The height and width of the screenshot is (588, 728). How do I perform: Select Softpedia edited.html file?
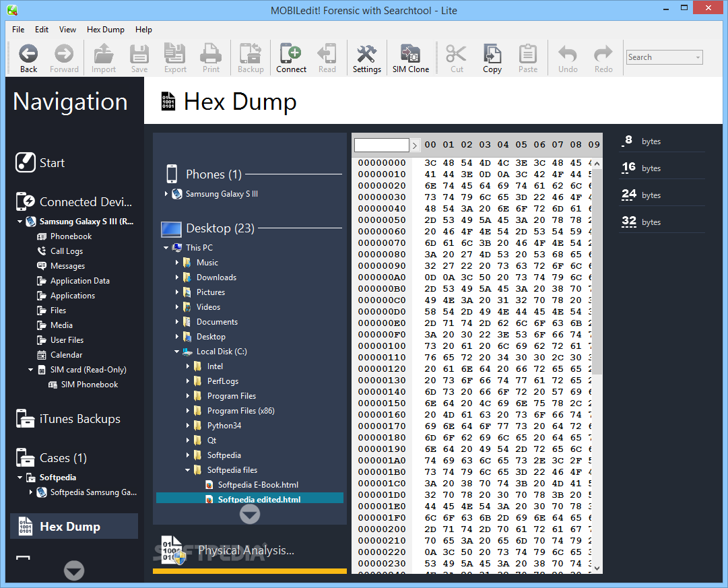[250, 498]
